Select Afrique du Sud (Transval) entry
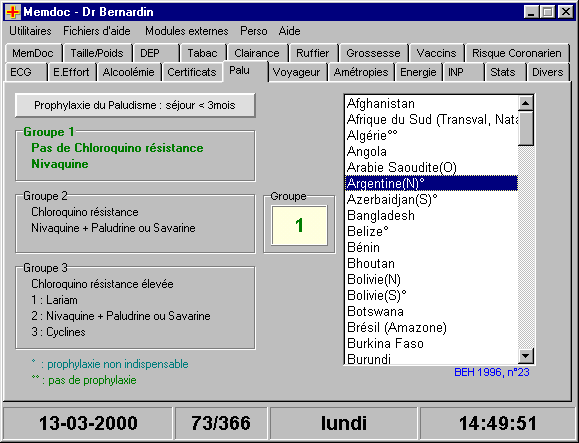This screenshot has height=443, width=579. tap(431, 120)
